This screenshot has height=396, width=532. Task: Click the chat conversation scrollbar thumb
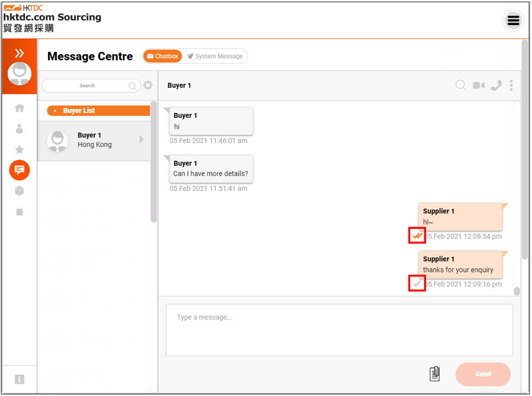click(x=517, y=291)
